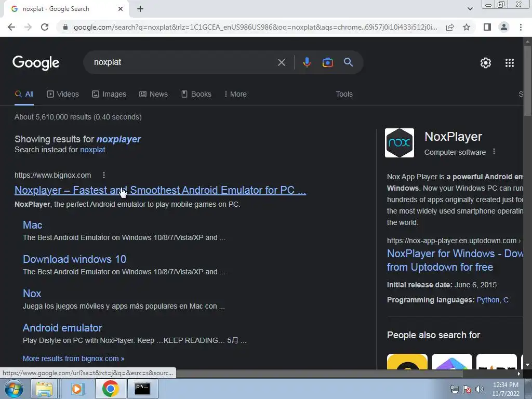This screenshot has height=399, width=532.
Task: Open Action Center flag notification
Action: [467, 389]
